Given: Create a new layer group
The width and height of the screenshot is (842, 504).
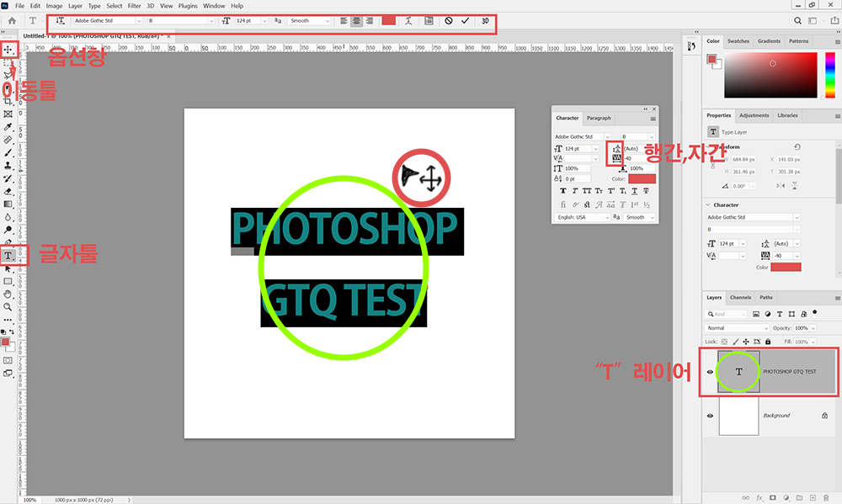Looking at the screenshot, I should [x=799, y=497].
